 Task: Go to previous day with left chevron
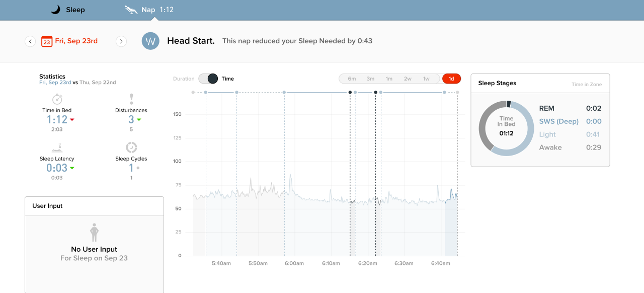(30, 41)
